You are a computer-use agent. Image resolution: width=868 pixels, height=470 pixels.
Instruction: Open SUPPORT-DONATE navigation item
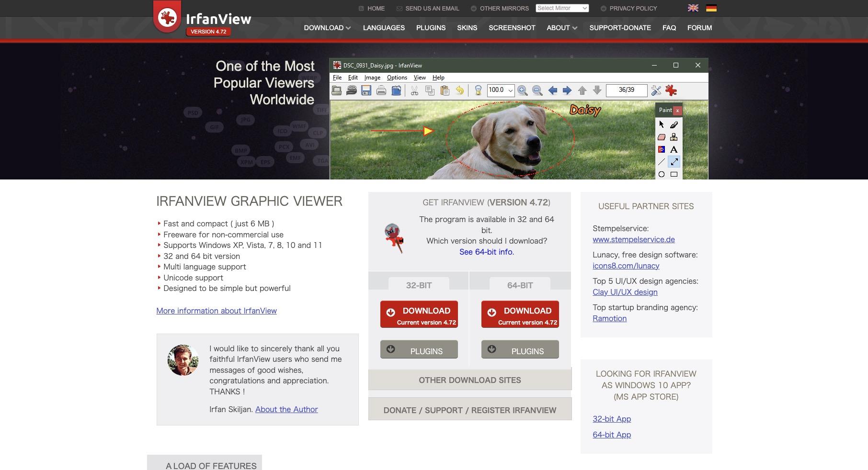coord(620,28)
